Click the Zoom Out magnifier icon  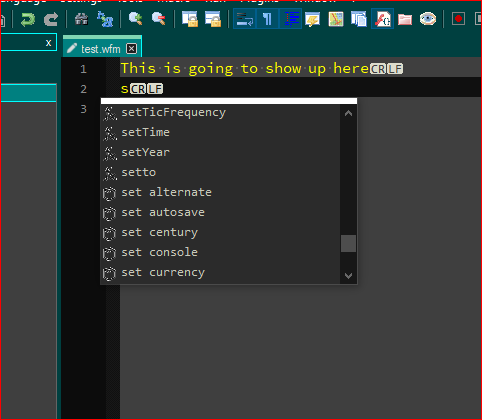pos(159,19)
